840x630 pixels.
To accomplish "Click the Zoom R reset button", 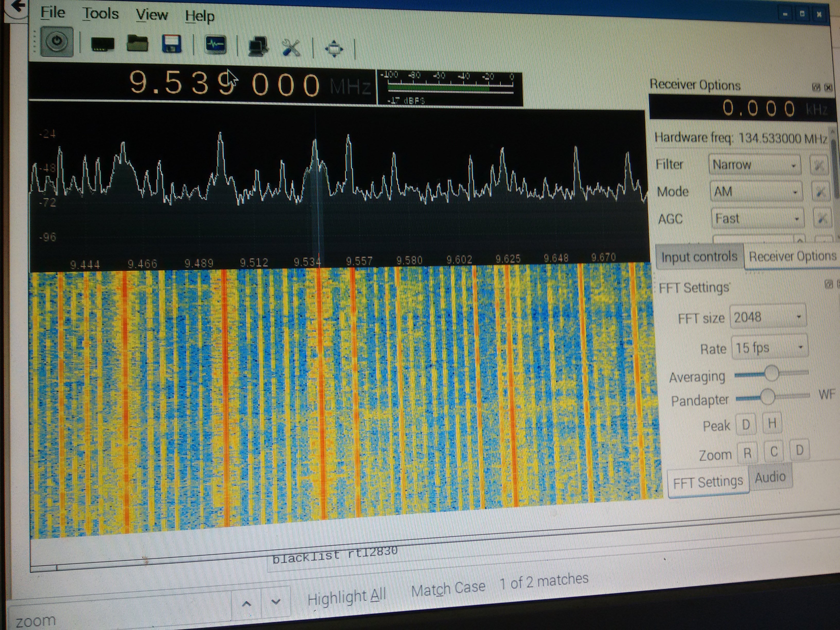I will click(747, 453).
